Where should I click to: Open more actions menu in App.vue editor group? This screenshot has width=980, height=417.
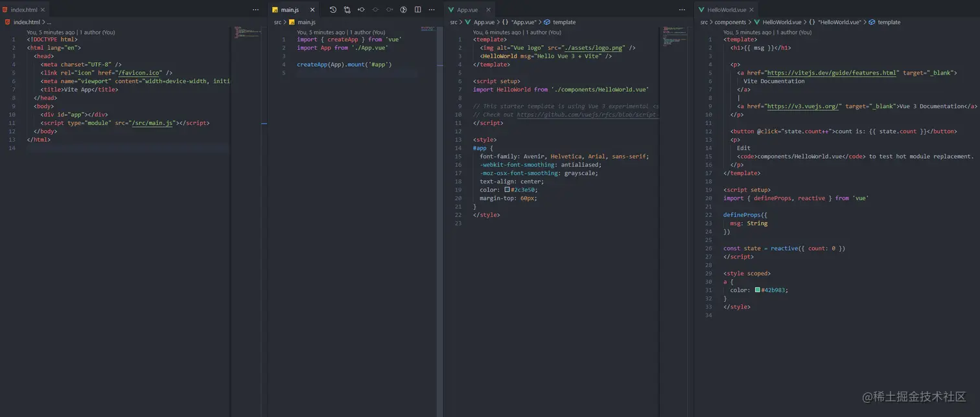click(682, 10)
